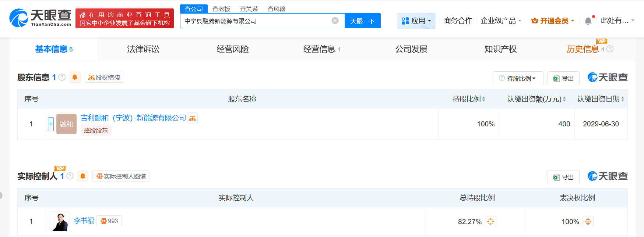Export the shareholder table with 导出
The width and height of the screenshot is (644, 237).
(563, 78)
